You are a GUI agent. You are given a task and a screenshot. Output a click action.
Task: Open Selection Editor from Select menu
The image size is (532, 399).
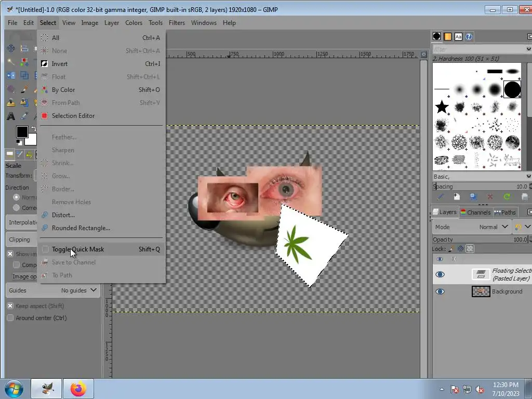tap(101, 116)
